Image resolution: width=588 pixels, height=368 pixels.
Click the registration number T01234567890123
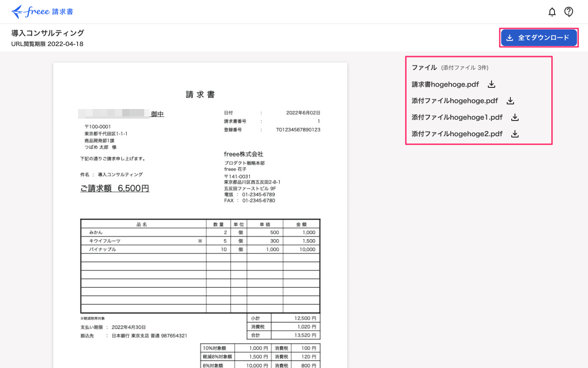pos(298,130)
